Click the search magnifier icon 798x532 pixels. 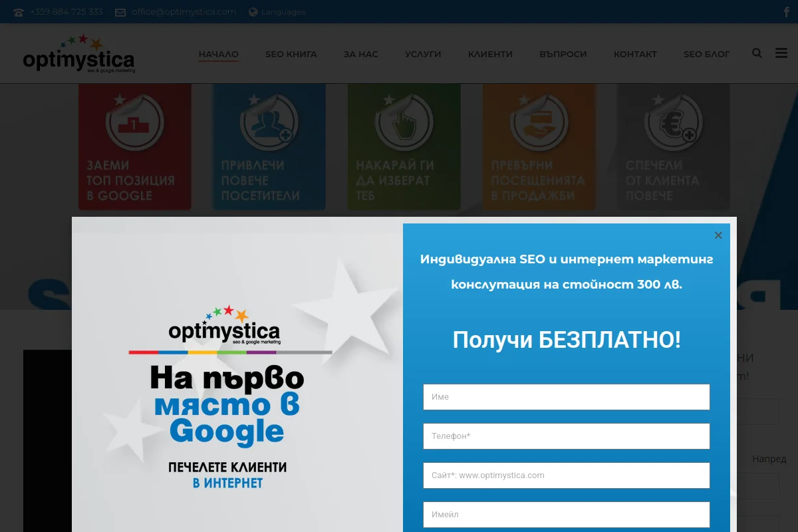757,53
